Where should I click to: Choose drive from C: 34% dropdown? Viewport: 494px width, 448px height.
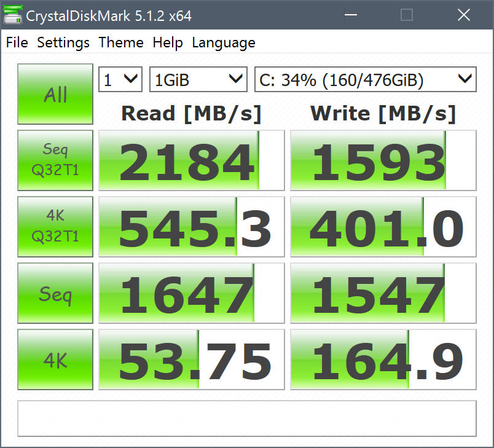point(366,79)
